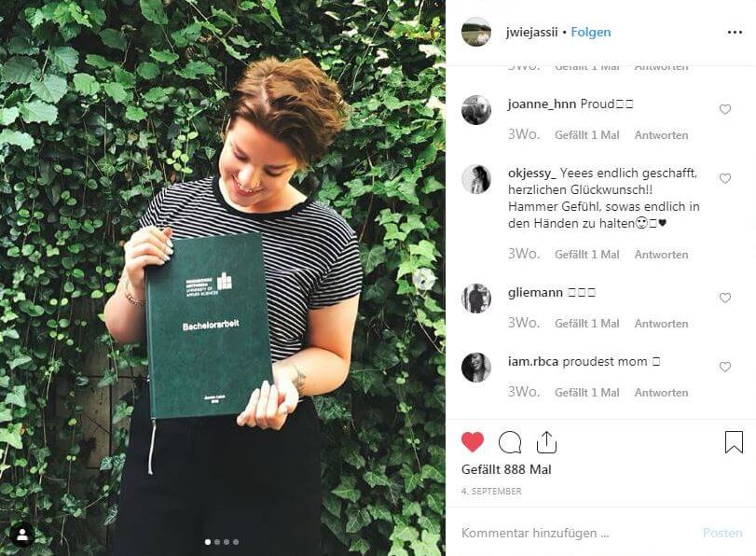
Task: Open the jwiejassii profile name
Action: click(531, 33)
